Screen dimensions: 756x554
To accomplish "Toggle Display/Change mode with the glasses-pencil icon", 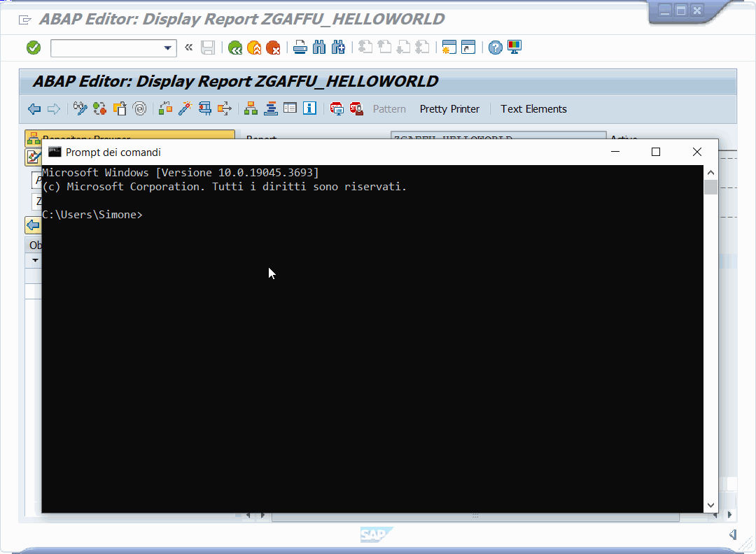I will 80,109.
